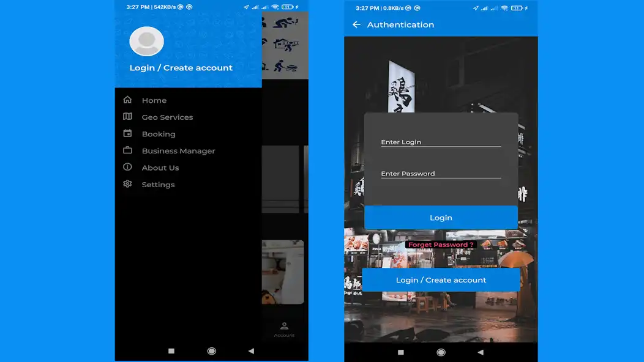
Task: Click the Home house icon in drawer
Action: tap(127, 100)
